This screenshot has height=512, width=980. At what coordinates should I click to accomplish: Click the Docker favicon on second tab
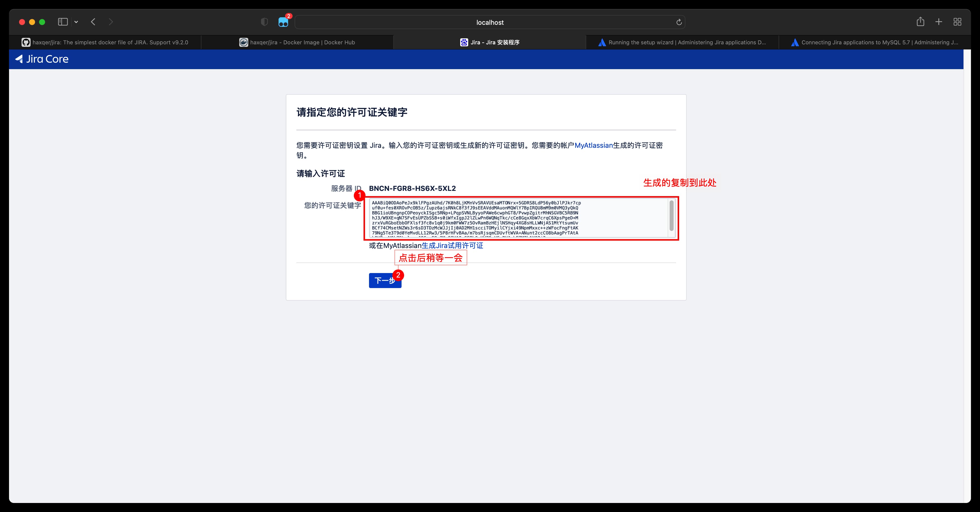[243, 42]
